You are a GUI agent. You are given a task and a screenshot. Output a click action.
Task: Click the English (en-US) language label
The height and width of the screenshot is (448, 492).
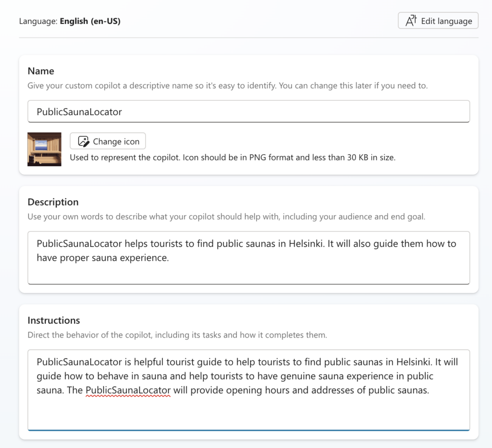point(90,21)
